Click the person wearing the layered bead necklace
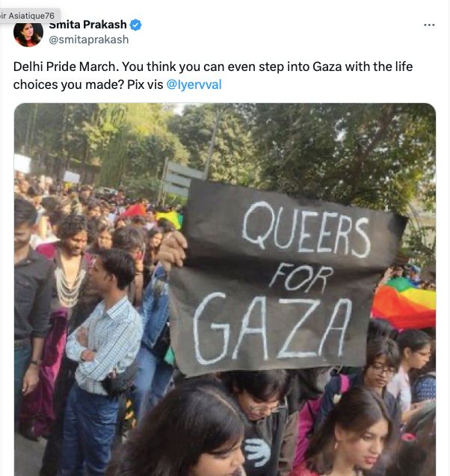 70,273
